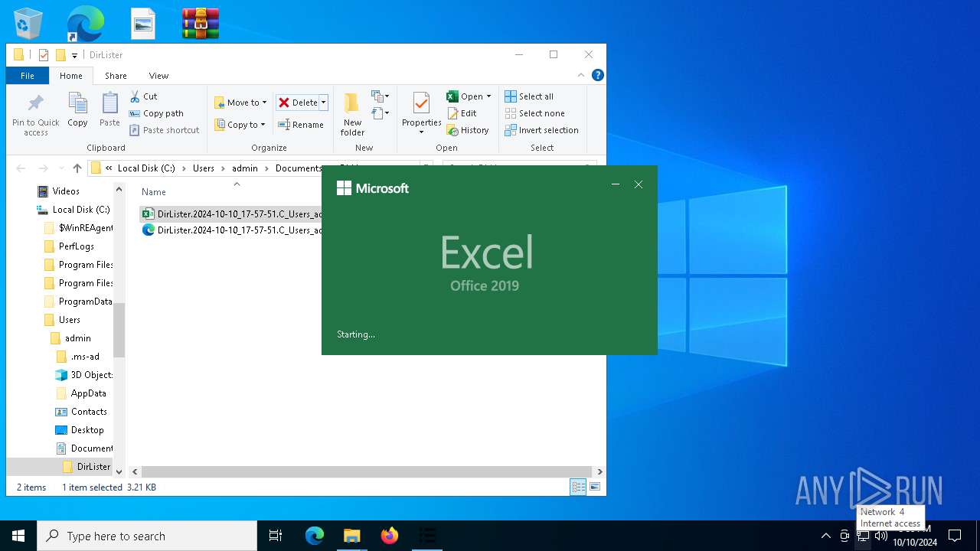Open Customize Quick Access Toolbar dropdown
Viewport: 980px width, 551px height.
point(74,55)
